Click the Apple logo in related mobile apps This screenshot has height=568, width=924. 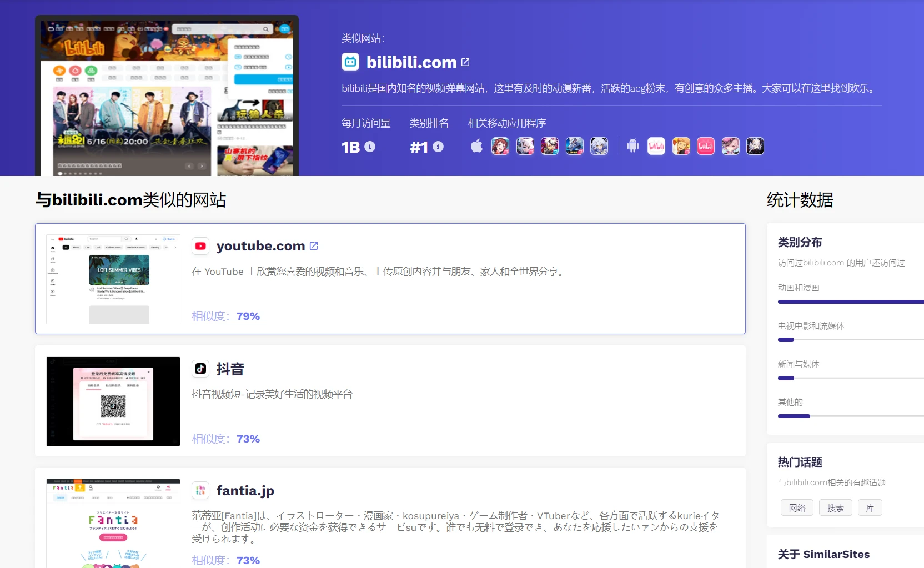pos(476,146)
